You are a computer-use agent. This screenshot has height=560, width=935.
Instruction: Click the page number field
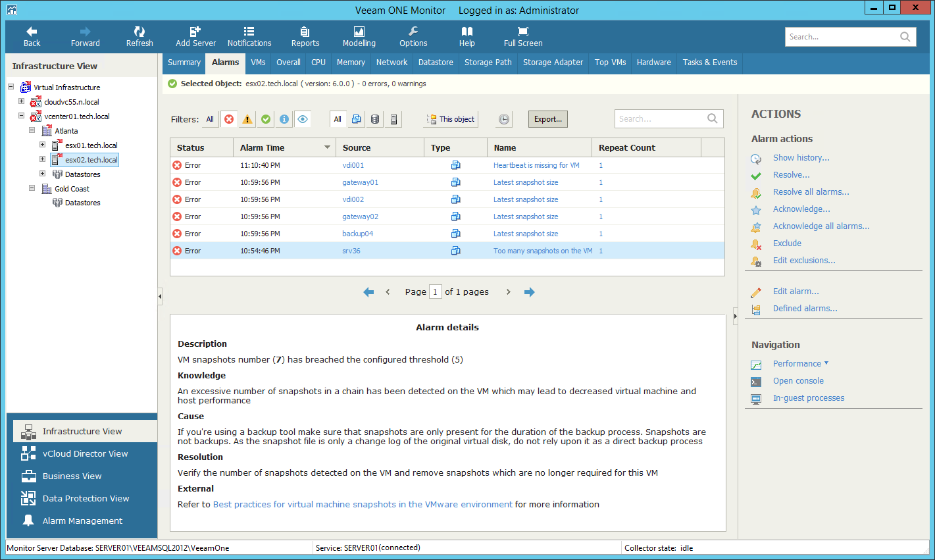pos(435,292)
